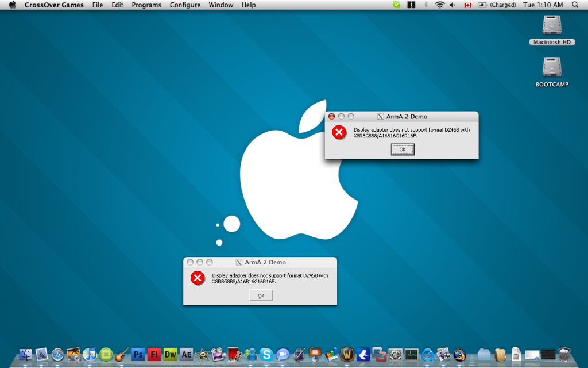
Task: Open the Programs menu
Action: point(146,5)
